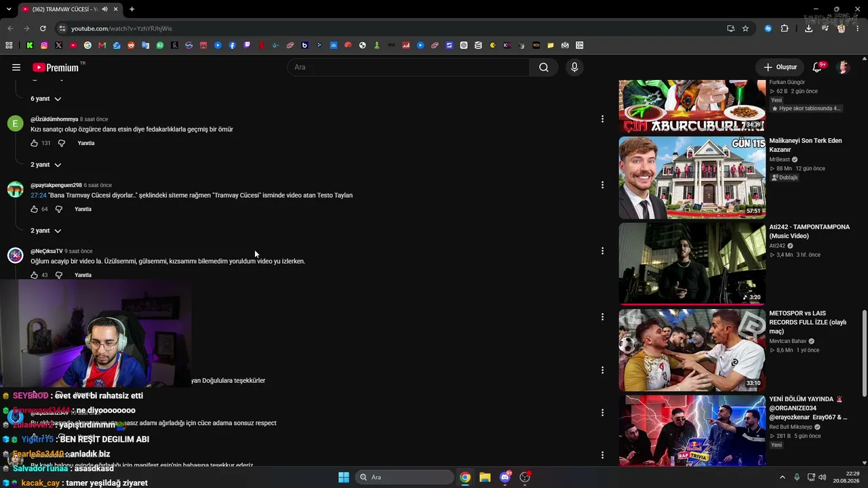This screenshot has width=868, height=488.
Task: Open the YouTube account avatar menu
Action: pos(844,67)
